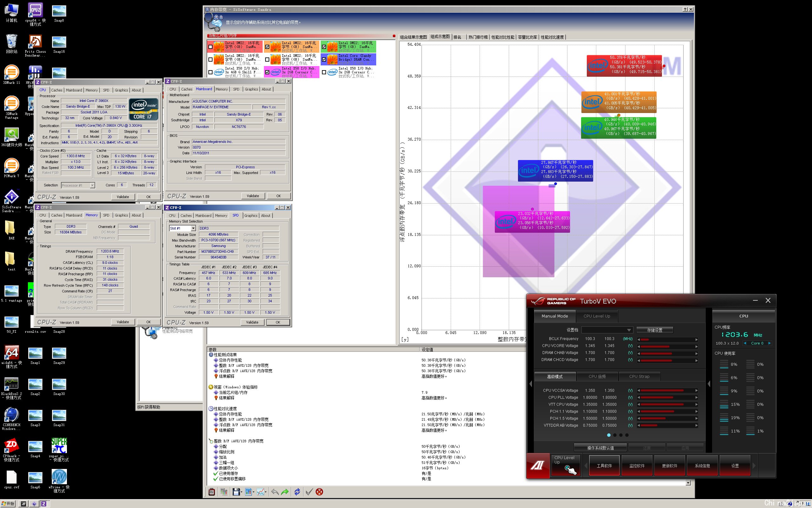Uncheck the orange Intel DMI2 result checkbox
The height and width of the screenshot is (508, 812).
pos(267,47)
